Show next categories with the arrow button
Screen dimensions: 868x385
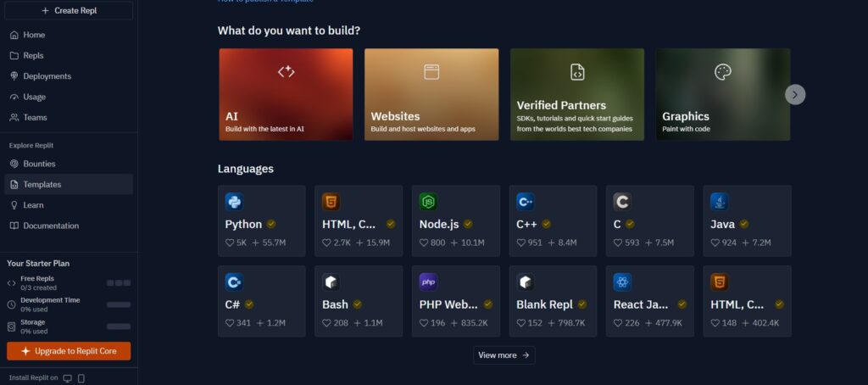click(x=795, y=94)
